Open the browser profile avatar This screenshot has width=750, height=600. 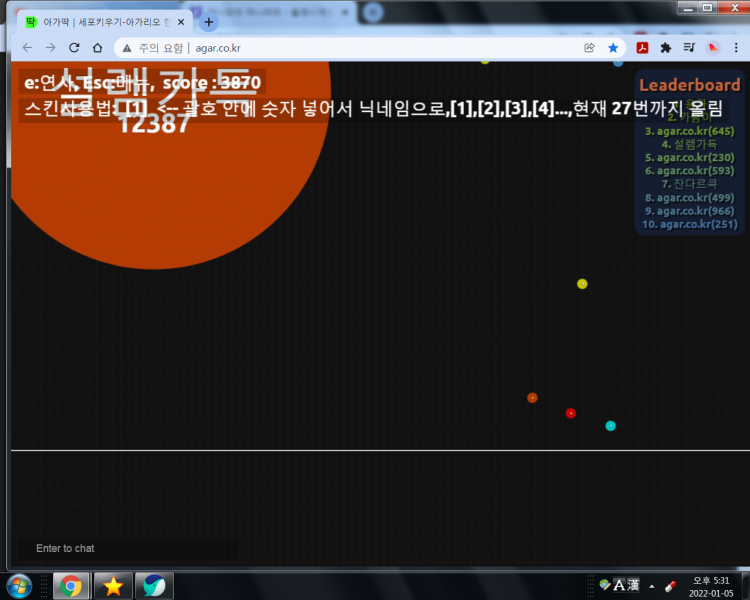click(x=713, y=48)
